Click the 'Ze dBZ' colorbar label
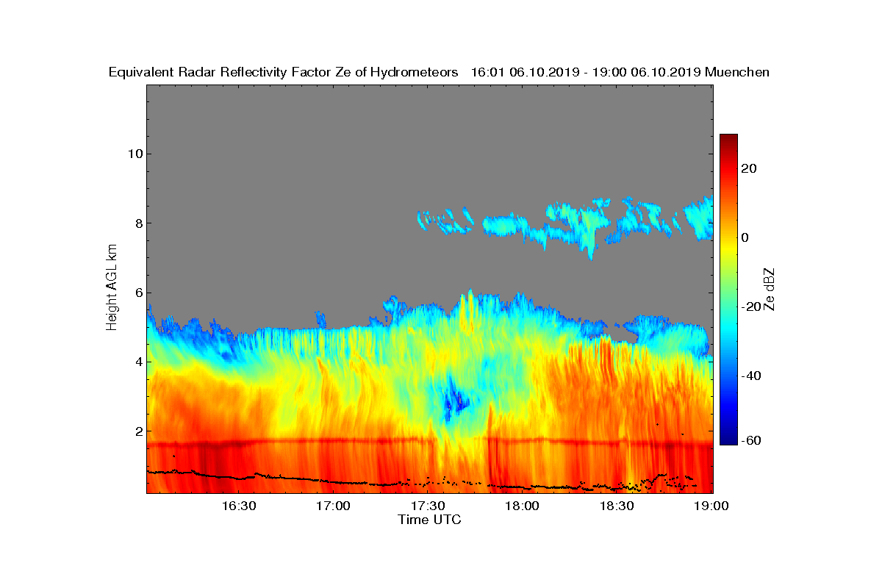Image resolution: width=882 pixels, height=588 pixels. (x=769, y=289)
